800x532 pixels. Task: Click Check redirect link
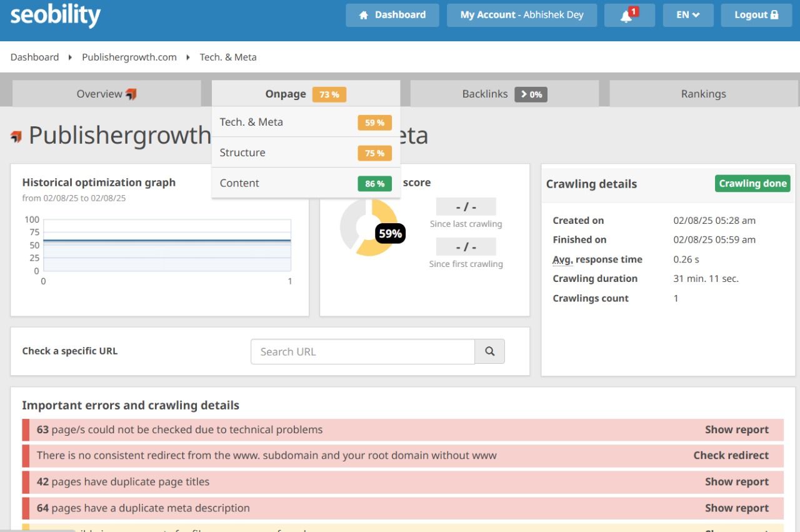[731, 455]
